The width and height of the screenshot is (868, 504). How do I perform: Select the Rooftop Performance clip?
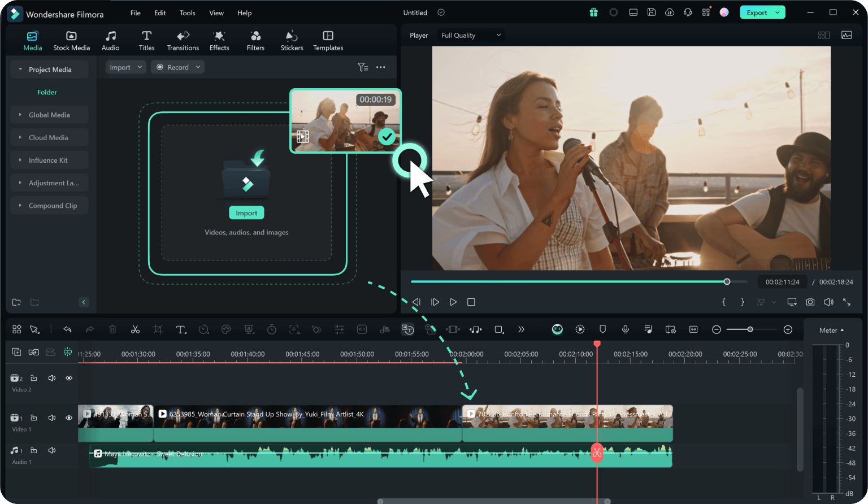(567, 423)
